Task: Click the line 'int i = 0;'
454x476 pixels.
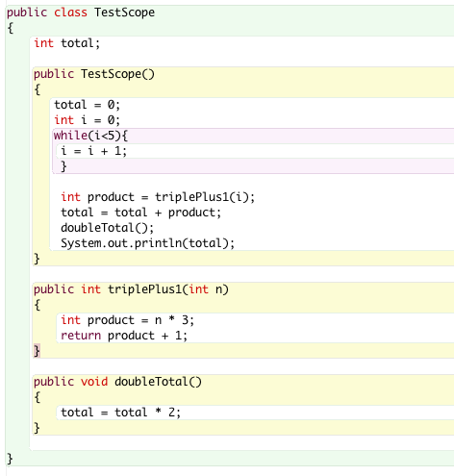Action: click(x=87, y=120)
